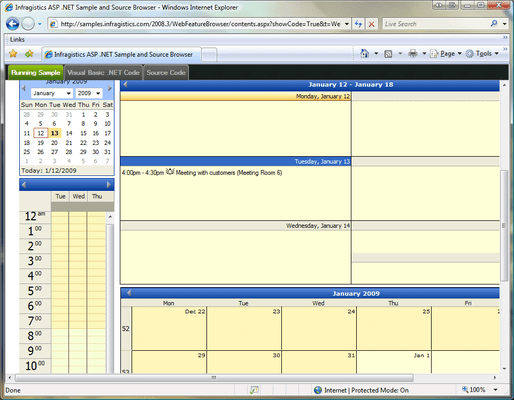Screen dimensions: 514x400
Task: Open the 2009 year dropdown
Action: coord(89,93)
